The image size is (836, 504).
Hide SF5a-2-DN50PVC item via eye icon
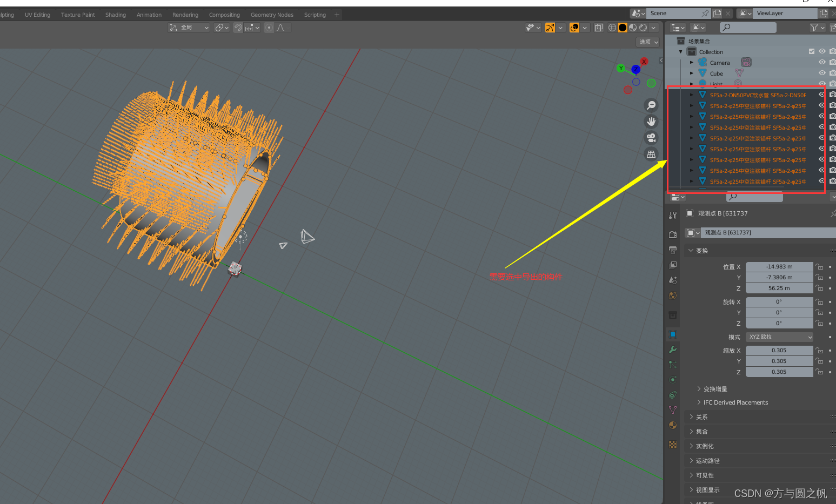click(822, 95)
